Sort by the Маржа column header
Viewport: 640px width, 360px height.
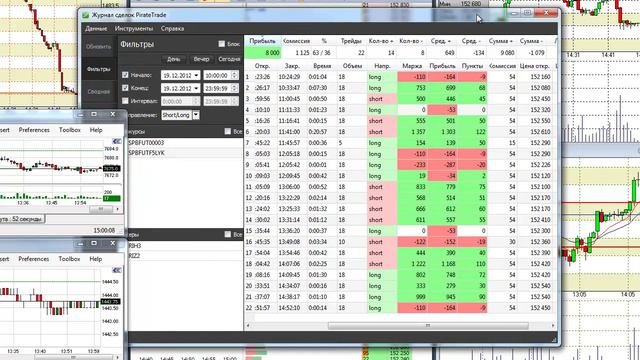(x=412, y=66)
